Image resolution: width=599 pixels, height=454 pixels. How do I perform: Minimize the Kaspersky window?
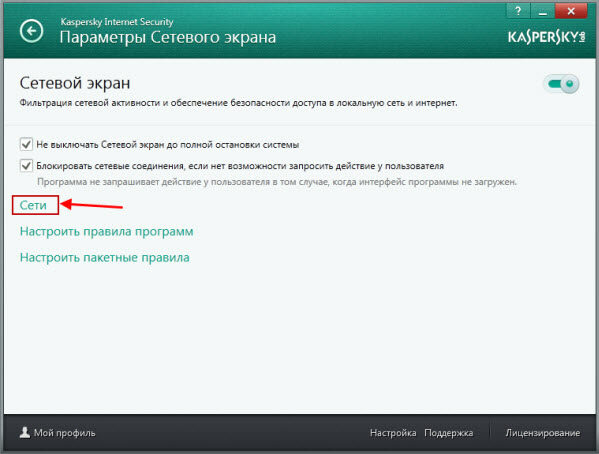tap(542, 11)
